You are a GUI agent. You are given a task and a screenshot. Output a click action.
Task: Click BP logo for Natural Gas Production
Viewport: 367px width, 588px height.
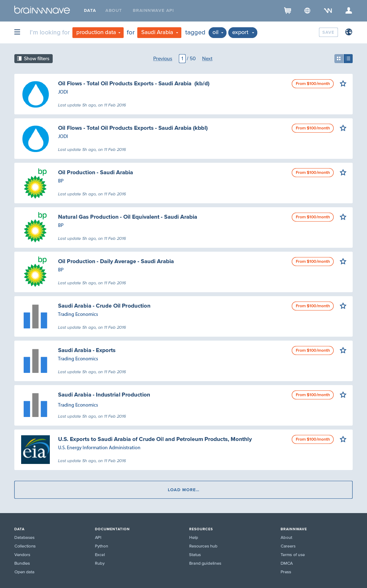click(x=35, y=227)
